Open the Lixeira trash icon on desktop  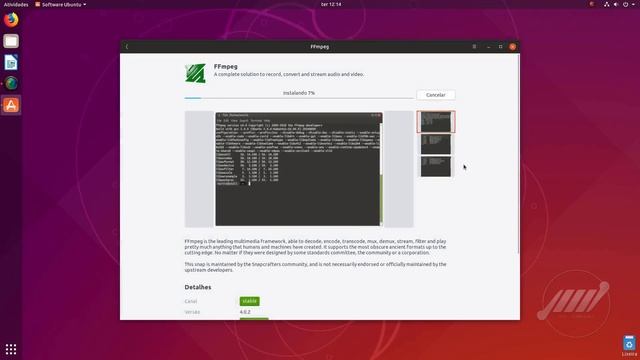tap(629, 346)
